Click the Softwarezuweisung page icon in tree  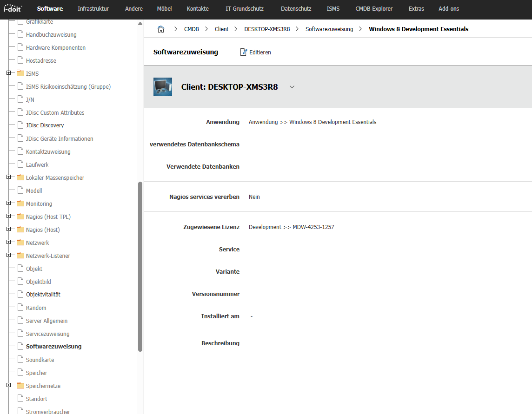click(x=20, y=347)
